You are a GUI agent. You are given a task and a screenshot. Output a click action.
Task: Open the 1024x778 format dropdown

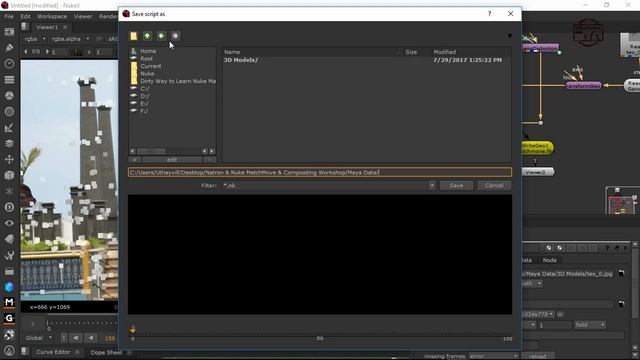(x=538, y=314)
